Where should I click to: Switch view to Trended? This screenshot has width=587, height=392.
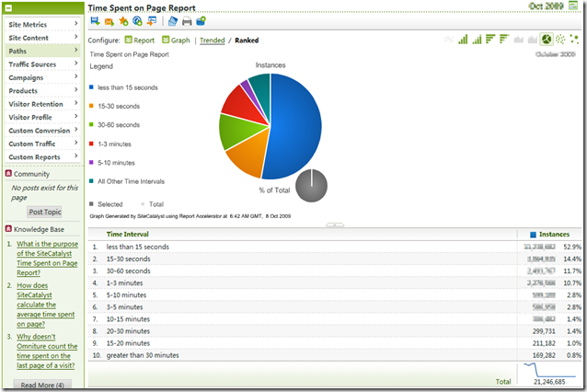click(212, 40)
